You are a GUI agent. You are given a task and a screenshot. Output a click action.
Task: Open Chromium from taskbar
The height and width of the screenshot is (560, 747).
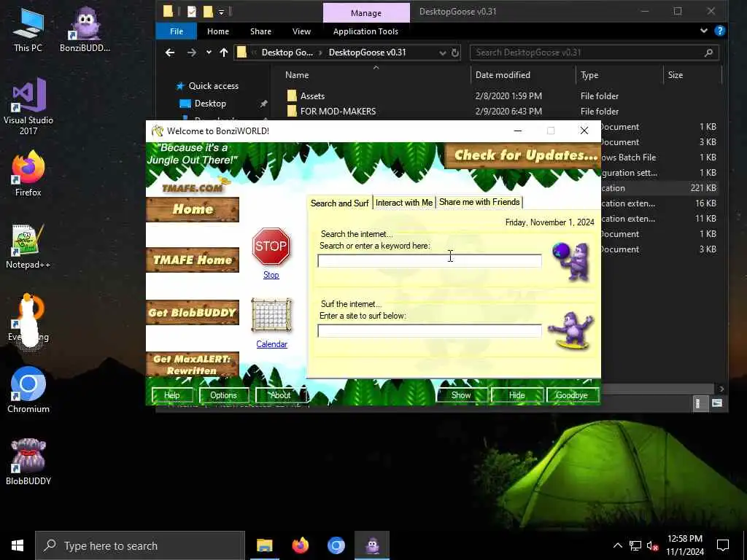pos(336,545)
